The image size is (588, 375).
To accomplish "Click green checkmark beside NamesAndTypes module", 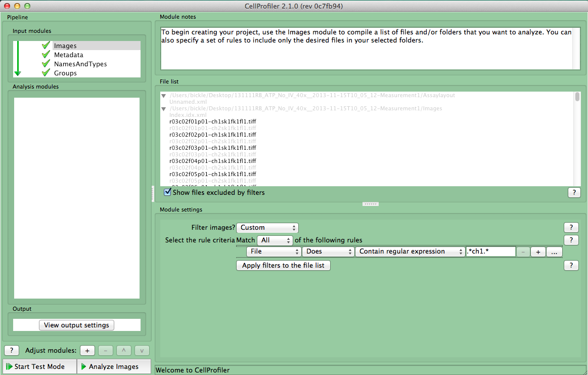I will [46, 63].
